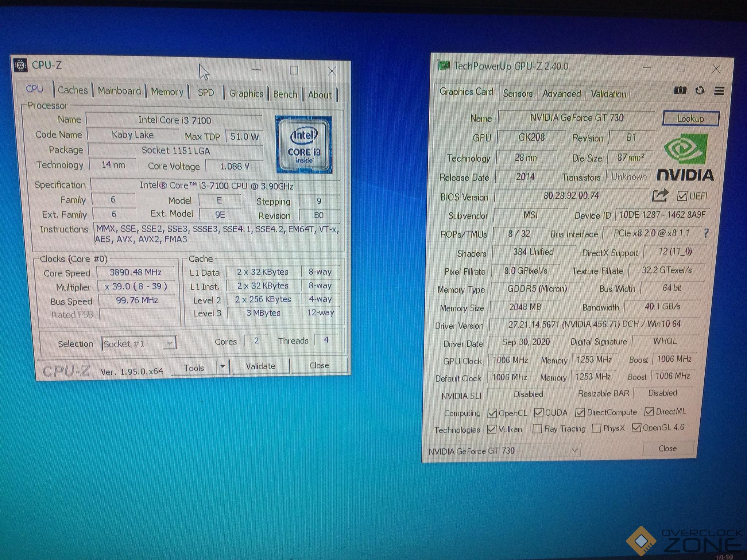
Task: Click the GPU-Z screenshot camera icon
Action: pos(680,90)
